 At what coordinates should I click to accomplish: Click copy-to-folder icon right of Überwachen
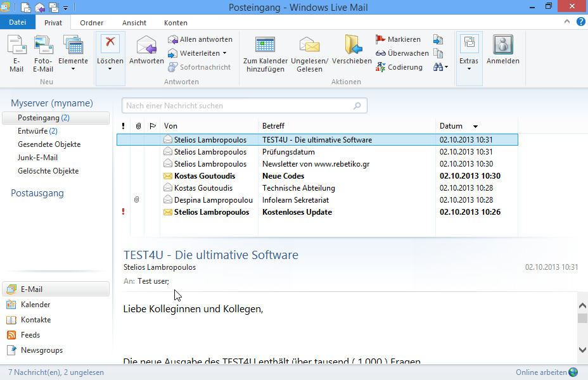(438, 53)
